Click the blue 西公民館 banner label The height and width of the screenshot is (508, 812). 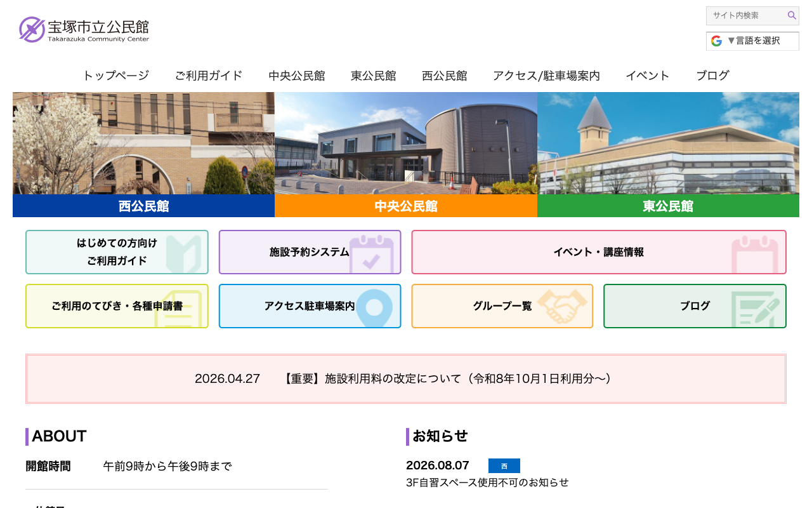[x=143, y=206]
